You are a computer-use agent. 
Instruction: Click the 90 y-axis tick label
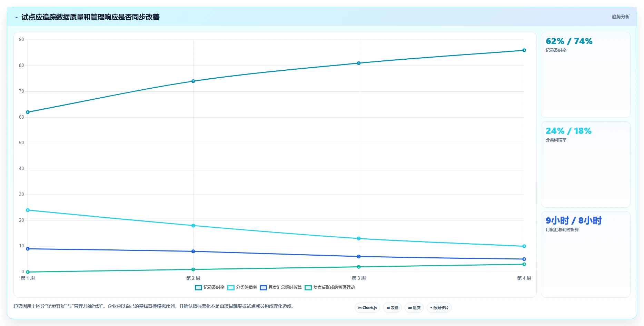tap(22, 40)
